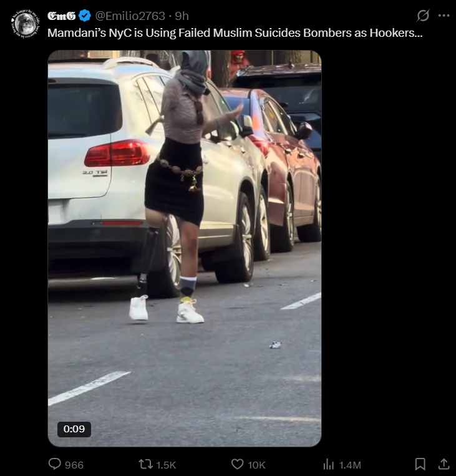Open the three-dot more options menu
Viewport: 456px width, 476px height.
click(x=444, y=16)
